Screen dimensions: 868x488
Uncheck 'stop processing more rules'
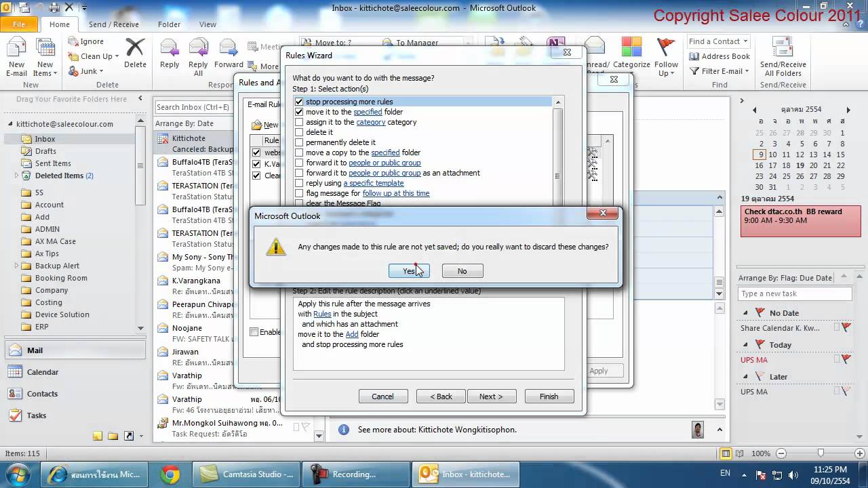[299, 102]
